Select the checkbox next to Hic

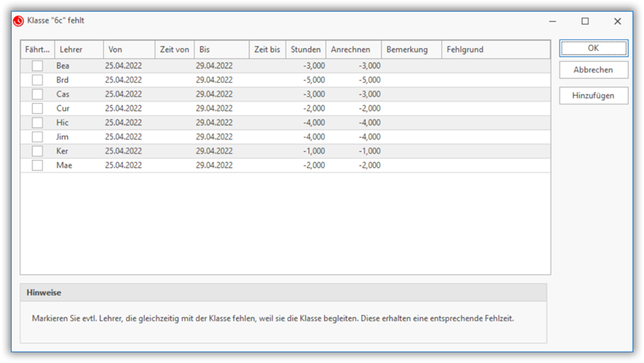click(x=37, y=122)
